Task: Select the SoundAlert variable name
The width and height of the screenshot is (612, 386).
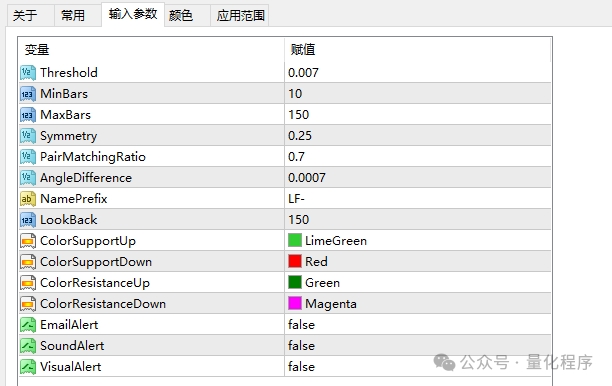Action: [x=72, y=346]
